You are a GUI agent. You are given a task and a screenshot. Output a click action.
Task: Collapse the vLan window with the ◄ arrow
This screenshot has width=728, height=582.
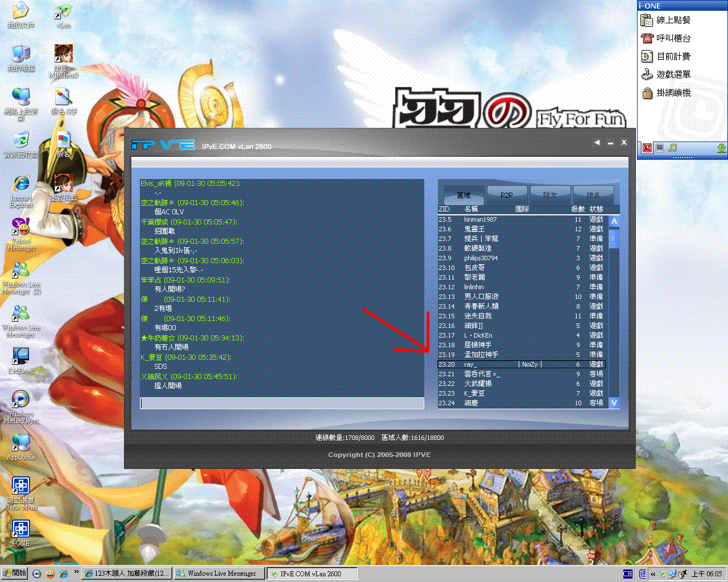click(596, 143)
